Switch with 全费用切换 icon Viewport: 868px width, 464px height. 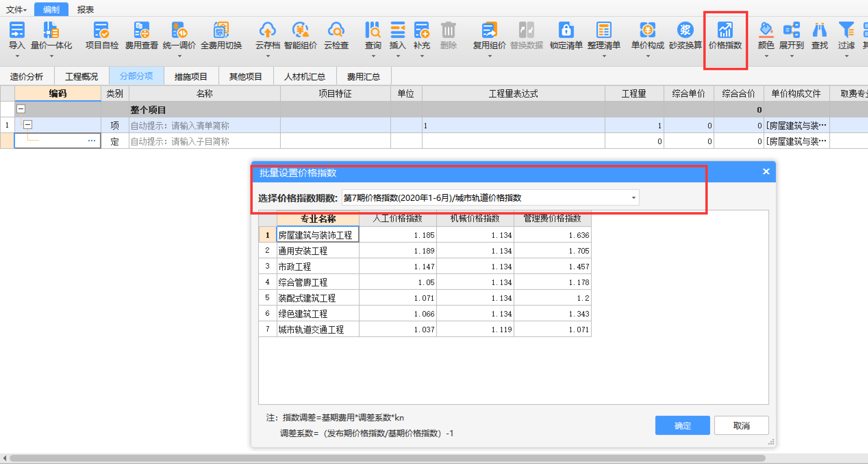[x=221, y=30]
